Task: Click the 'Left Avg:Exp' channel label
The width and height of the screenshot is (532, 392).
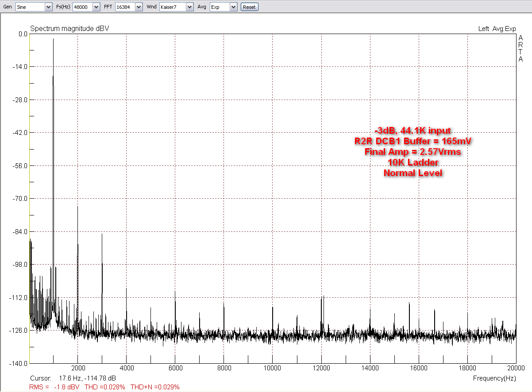Action: [497, 29]
